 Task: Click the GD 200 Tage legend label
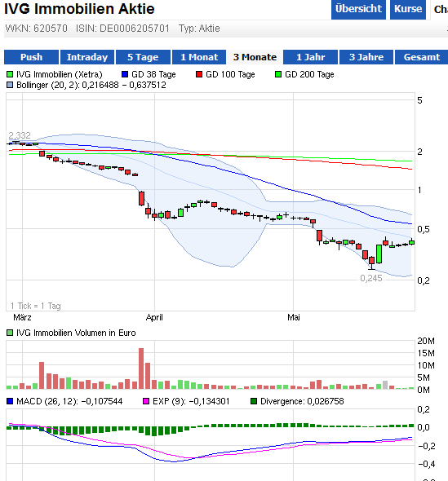point(309,74)
